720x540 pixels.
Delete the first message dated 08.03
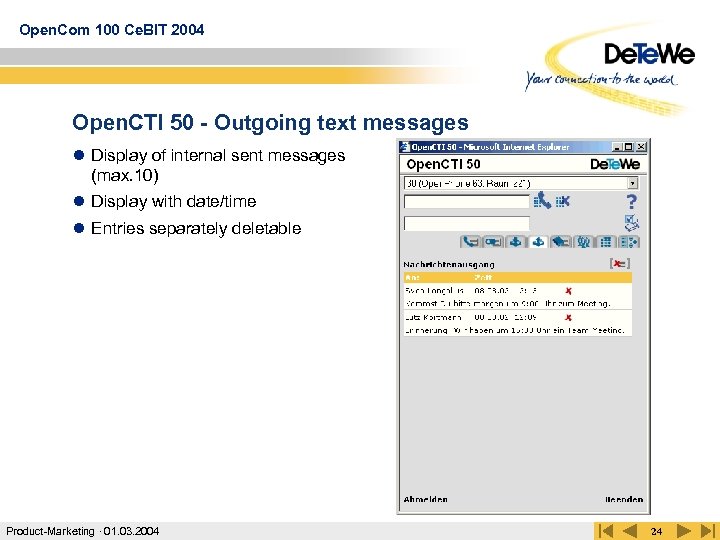pos(568,291)
